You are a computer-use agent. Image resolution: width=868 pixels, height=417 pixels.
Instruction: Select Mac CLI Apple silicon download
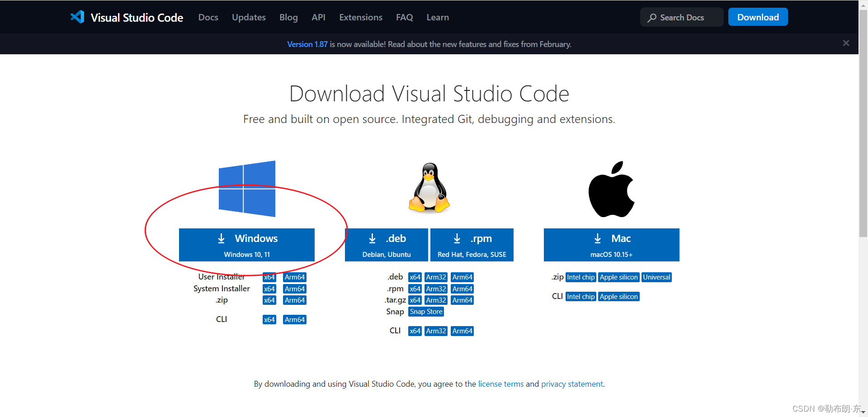[619, 297]
